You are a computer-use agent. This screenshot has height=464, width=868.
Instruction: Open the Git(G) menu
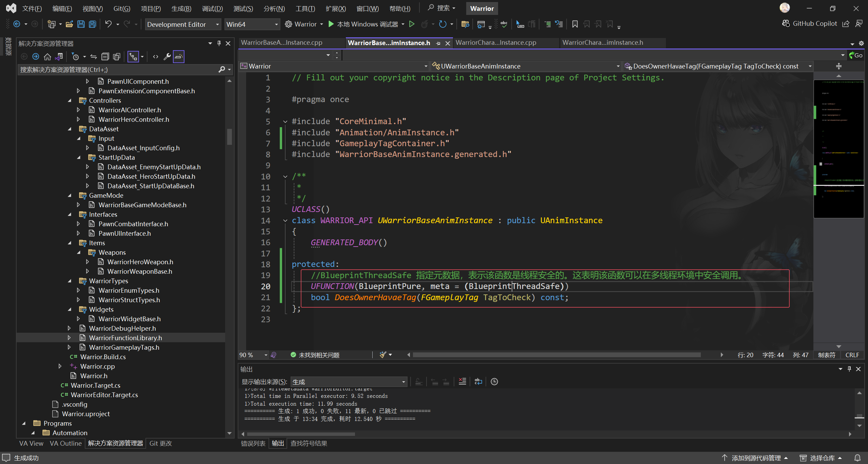(x=122, y=8)
